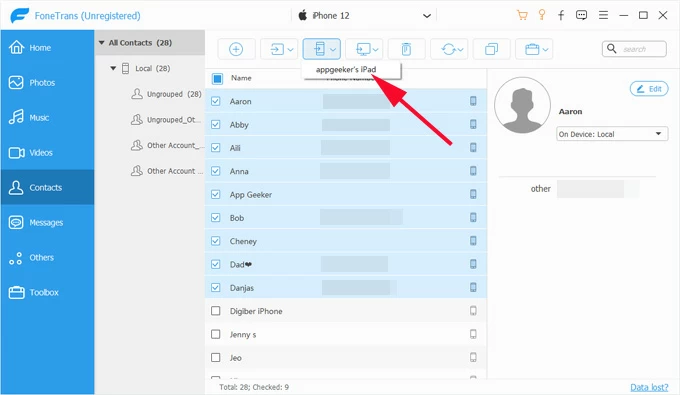Check the Digiber iPhone contact checkbox
Viewport: 680px width, 395px height.
216,311
